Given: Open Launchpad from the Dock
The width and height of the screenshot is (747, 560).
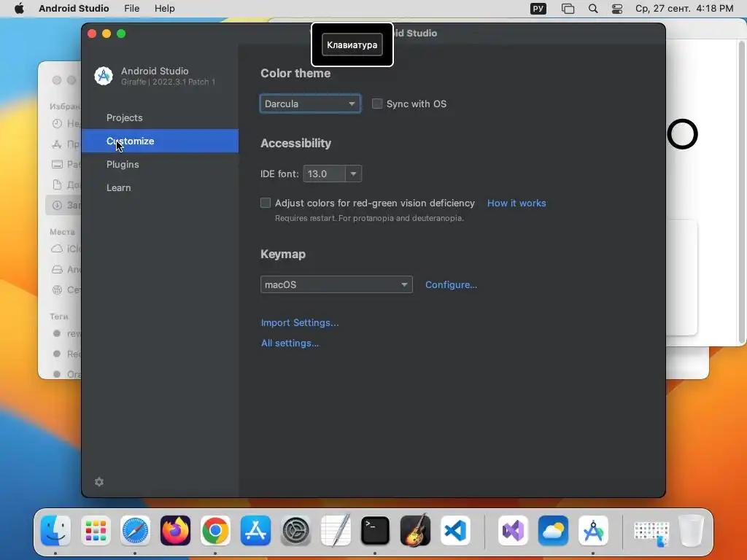Looking at the screenshot, I should tap(96, 530).
